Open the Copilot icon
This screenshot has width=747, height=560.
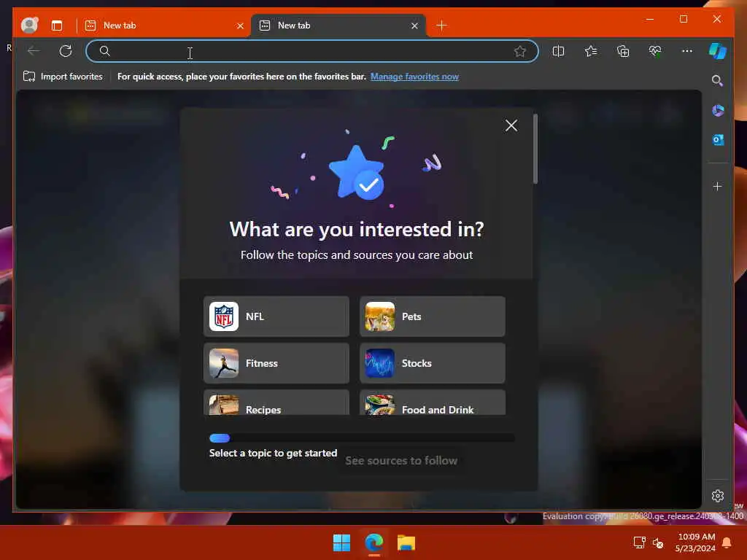[x=718, y=51]
